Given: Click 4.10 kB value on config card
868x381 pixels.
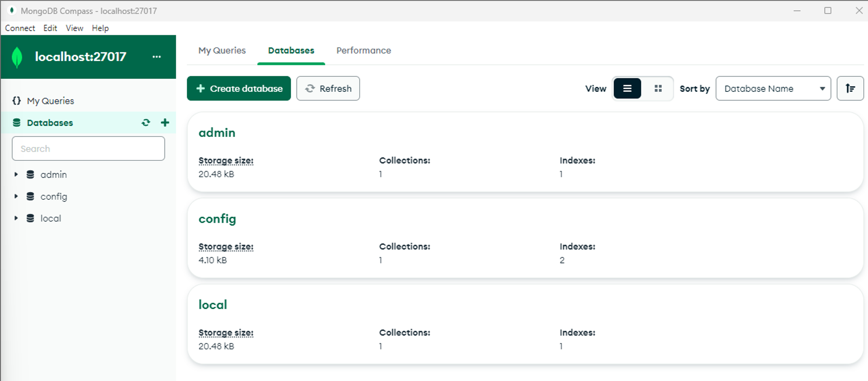Looking at the screenshot, I should tap(213, 260).
